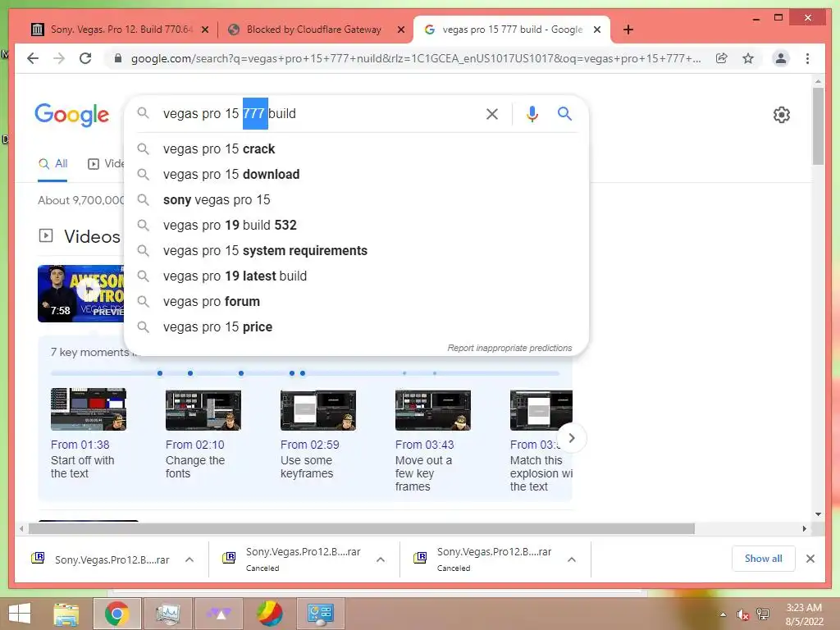The image size is (840, 630).
Task: Click Change the fonts moment link
Action: (x=195, y=467)
